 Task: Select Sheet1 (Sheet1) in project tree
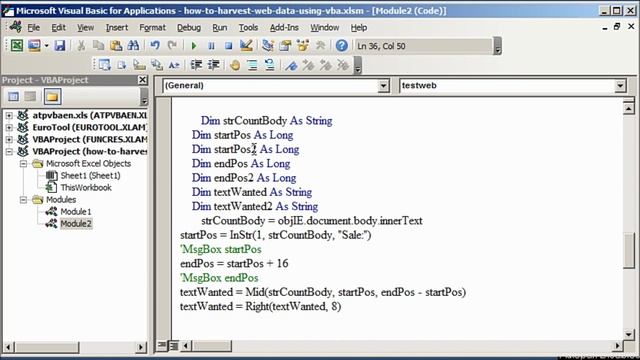click(x=90, y=176)
